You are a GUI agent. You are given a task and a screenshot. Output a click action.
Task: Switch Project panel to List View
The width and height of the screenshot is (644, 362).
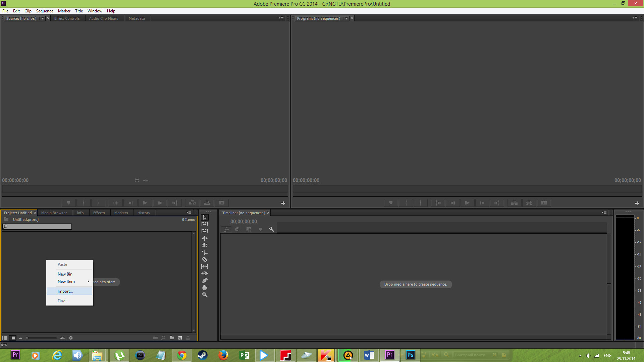point(5,338)
